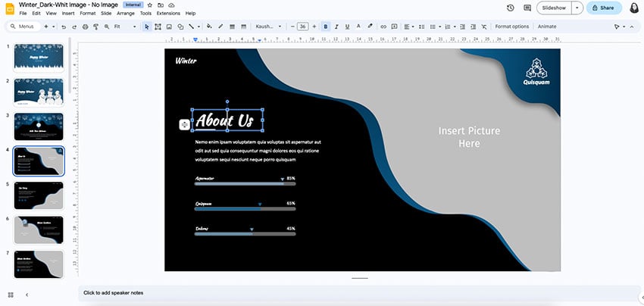Open comment history icon near Slideshow
Screen dimensions: 644x306
527,8
